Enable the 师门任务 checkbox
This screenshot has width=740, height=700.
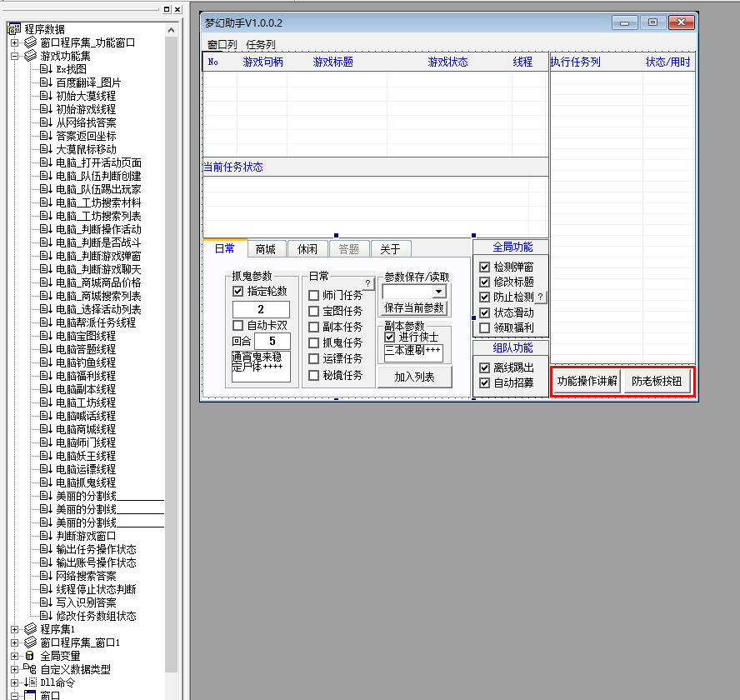[313, 296]
